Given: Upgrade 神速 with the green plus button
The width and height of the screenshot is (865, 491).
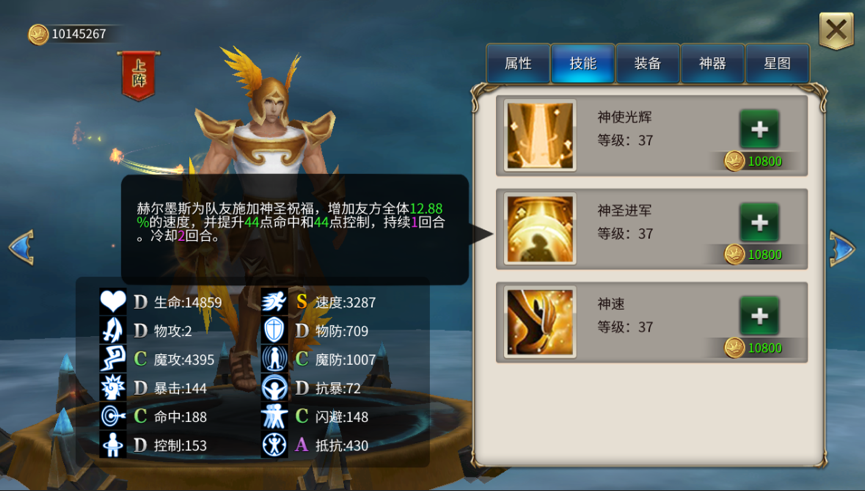Looking at the screenshot, I should (759, 316).
